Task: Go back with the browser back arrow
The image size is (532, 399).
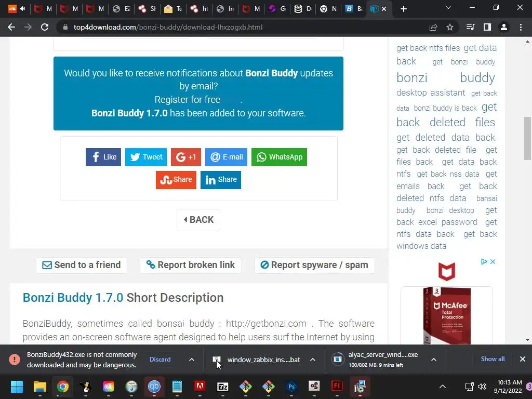Action: [11, 27]
